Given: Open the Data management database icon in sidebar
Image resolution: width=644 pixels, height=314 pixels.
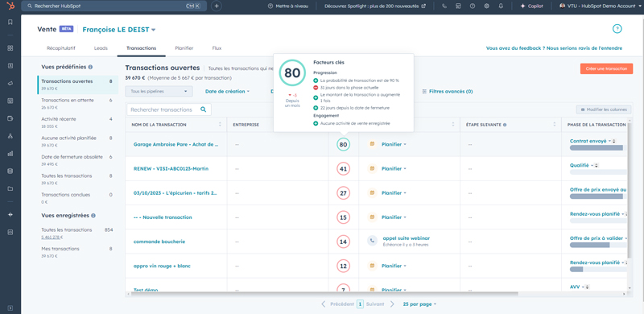Looking at the screenshot, I should (10, 171).
